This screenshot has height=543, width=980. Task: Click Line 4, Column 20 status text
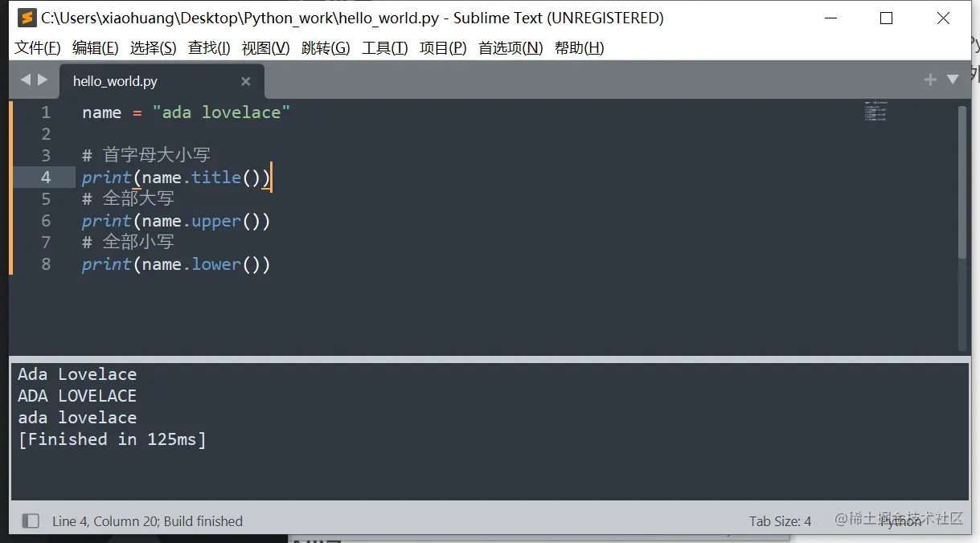click(105, 521)
